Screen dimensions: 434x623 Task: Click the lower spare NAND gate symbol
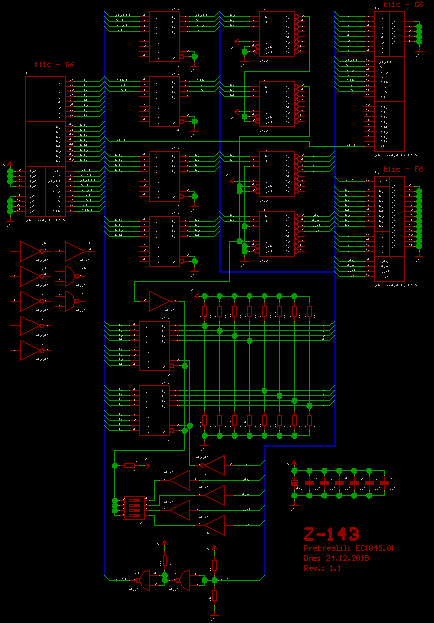coord(72,301)
